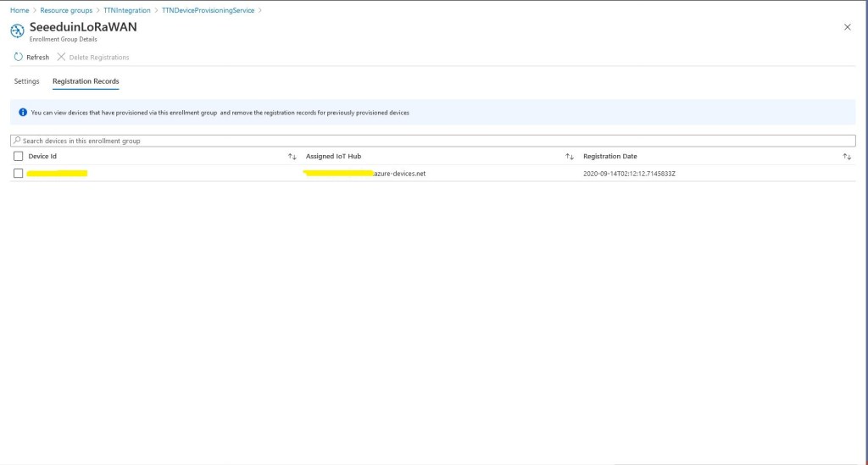Navigate to TTNDeviceProvisioningService breadcrumb
The width and height of the screenshot is (868, 465).
coord(208,10)
